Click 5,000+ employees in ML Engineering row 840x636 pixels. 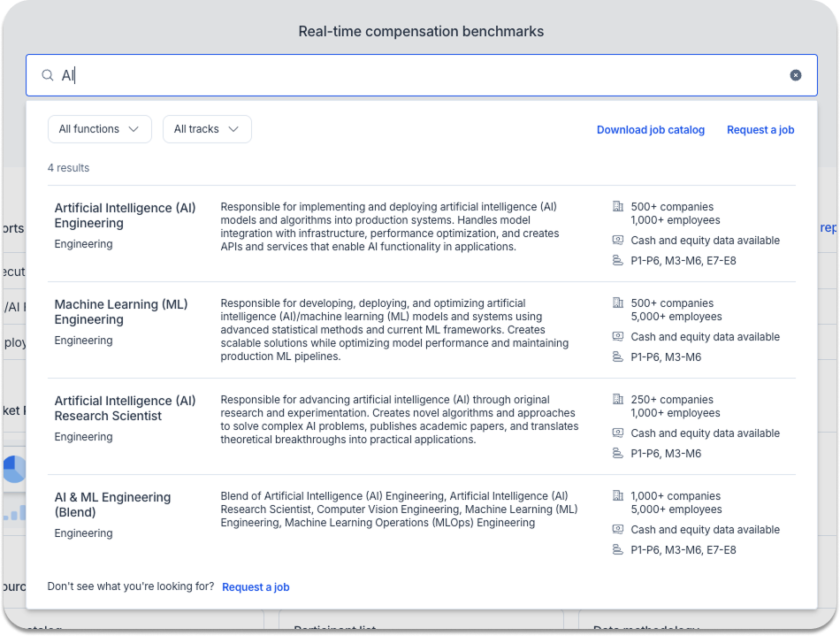click(676, 317)
